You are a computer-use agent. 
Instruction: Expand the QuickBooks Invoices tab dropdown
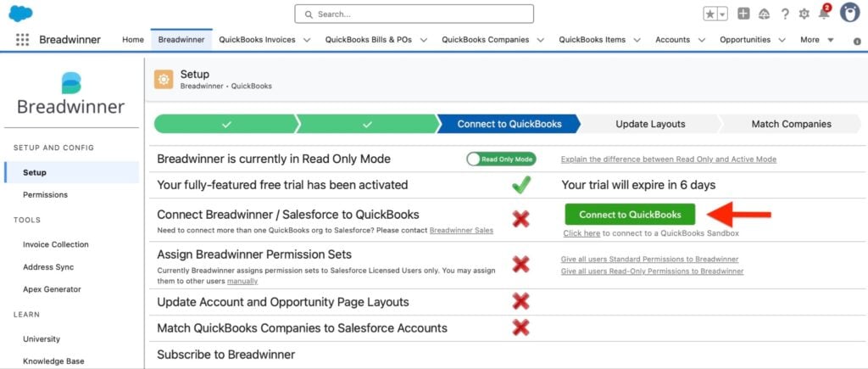[x=307, y=40]
